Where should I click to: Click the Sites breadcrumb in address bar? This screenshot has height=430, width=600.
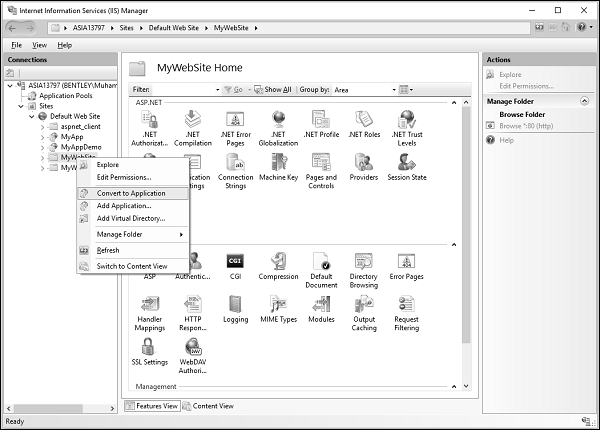[126, 28]
